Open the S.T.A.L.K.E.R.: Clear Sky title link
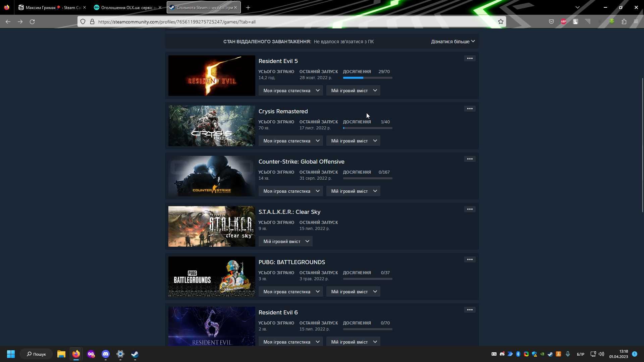Screen dimensions: 644x362 [x=289, y=212]
